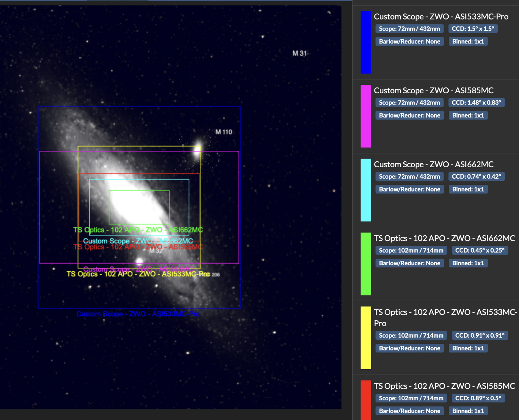Click the cyan Custom Scope ASI662MC overlay label
519x420 pixels.
[138, 241]
